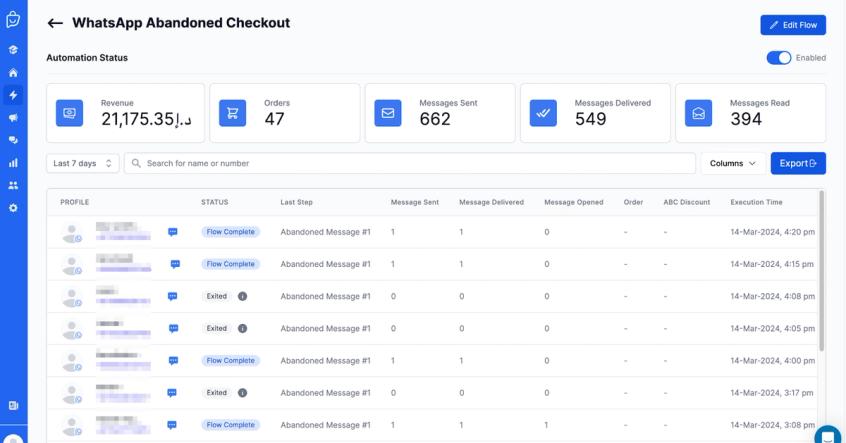Click Flow Complete badge in 3:08 pm row
Image resolution: width=846 pixels, height=443 pixels.
(x=230, y=425)
